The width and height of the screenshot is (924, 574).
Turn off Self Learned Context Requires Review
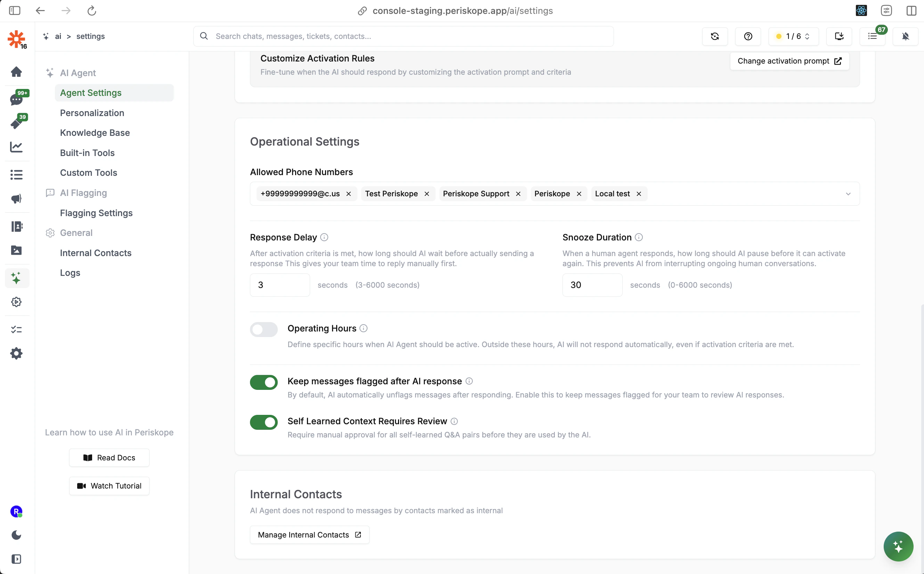pos(264,422)
